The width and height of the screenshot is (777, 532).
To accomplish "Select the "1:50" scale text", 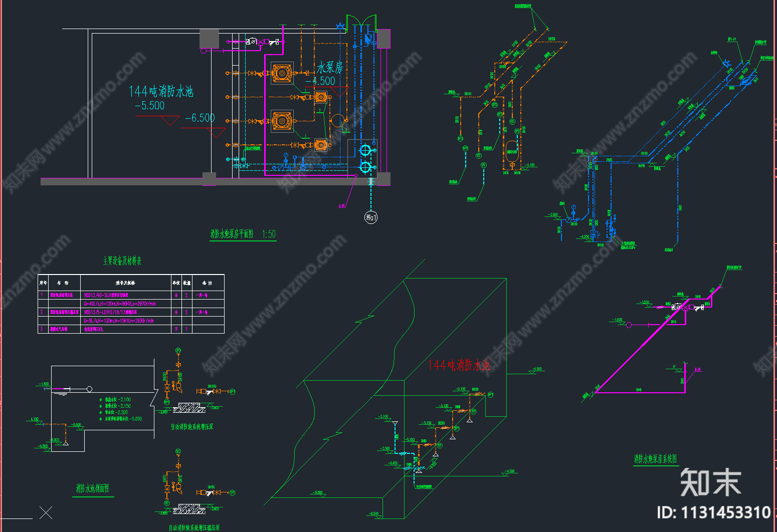I will (x=269, y=234).
